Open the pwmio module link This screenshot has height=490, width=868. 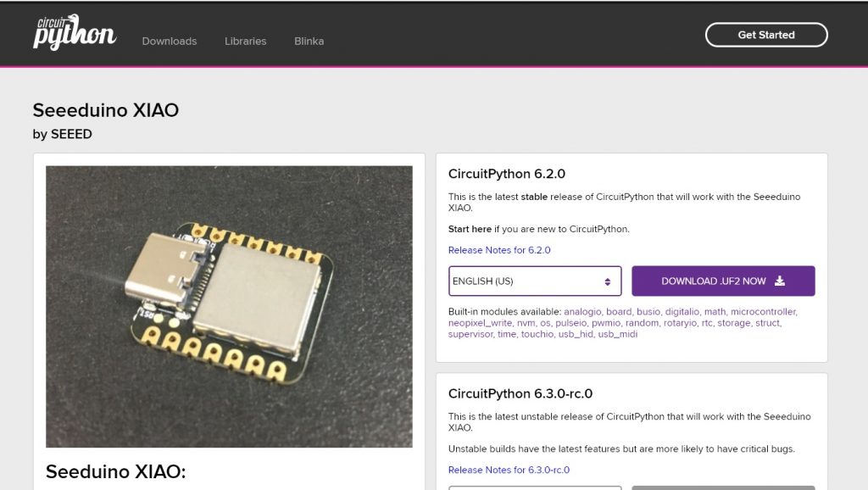pos(605,323)
